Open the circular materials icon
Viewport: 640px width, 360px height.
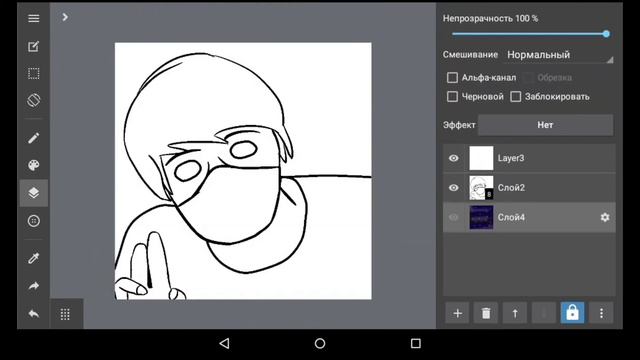pyautogui.click(x=34, y=221)
